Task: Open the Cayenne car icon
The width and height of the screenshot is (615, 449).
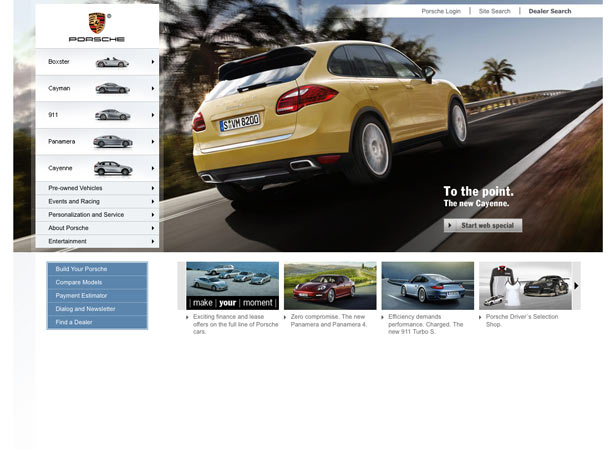Action: 111,168
